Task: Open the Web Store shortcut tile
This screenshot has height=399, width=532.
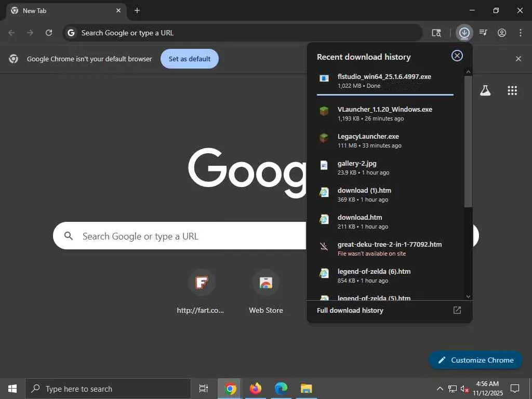Action: click(266, 292)
